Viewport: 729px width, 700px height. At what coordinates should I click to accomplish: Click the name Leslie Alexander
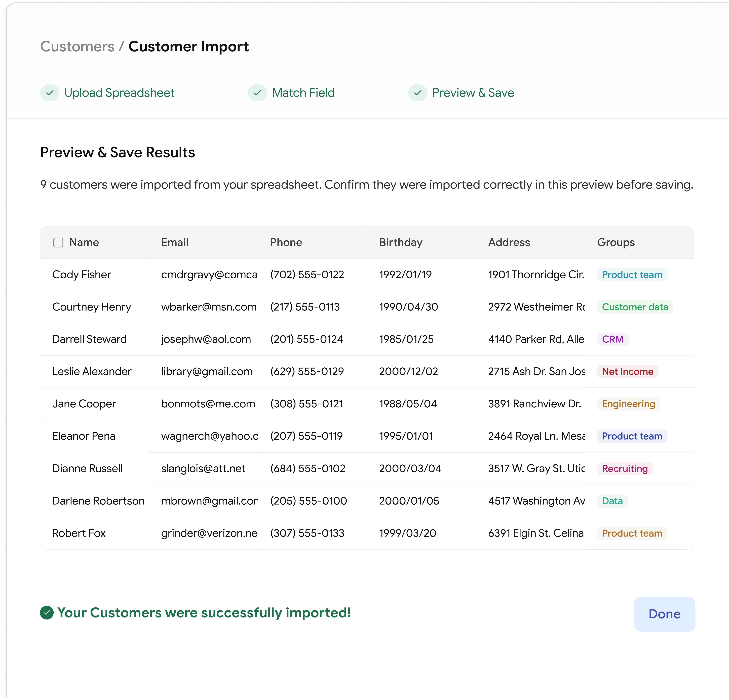pyautogui.click(x=92, y=372)
